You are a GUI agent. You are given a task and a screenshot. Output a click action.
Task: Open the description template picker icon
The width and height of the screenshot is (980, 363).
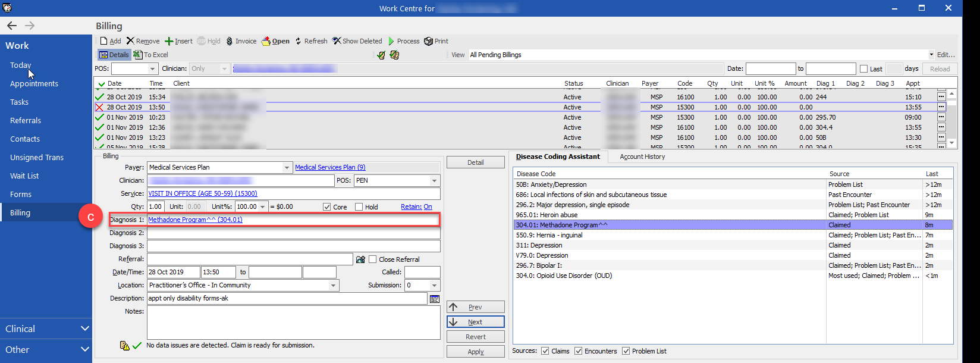pyautogui.click(x=434, y=299)
